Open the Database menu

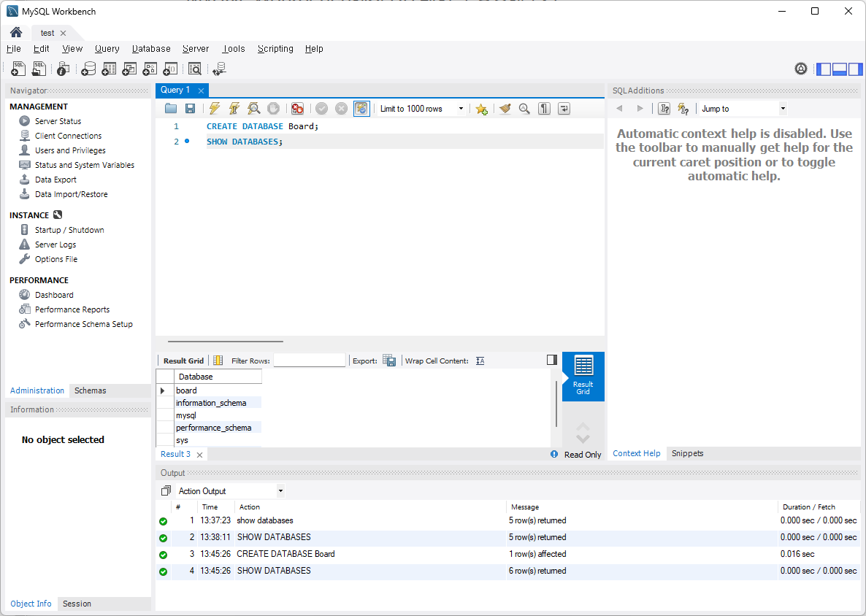pyautogui.click(x=150, y=49)
